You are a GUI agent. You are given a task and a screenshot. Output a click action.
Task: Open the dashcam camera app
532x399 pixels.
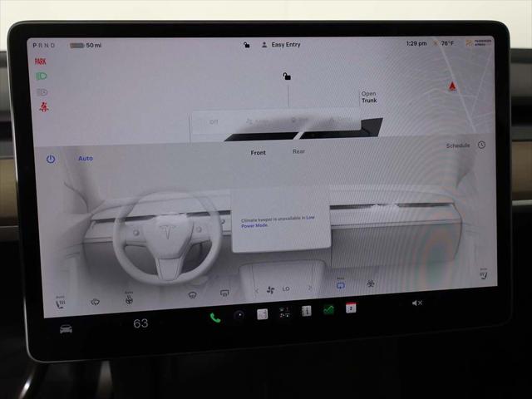point(239,315)
